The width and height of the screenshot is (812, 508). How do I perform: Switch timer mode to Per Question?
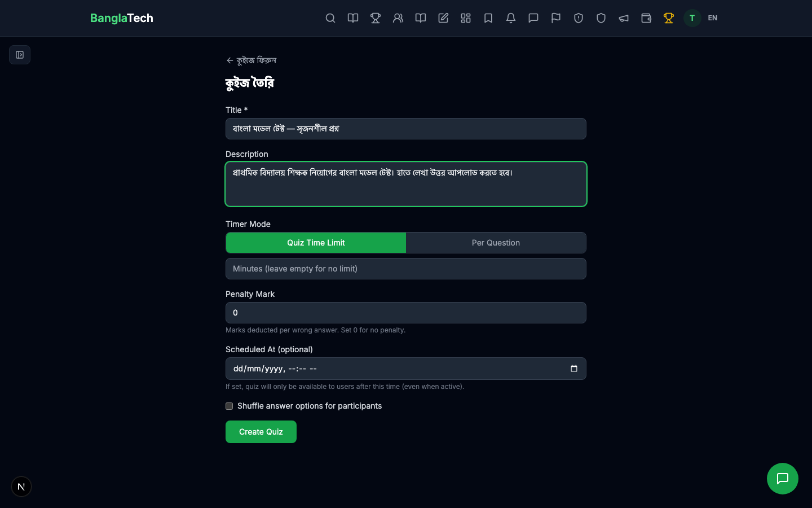(496, 243)
